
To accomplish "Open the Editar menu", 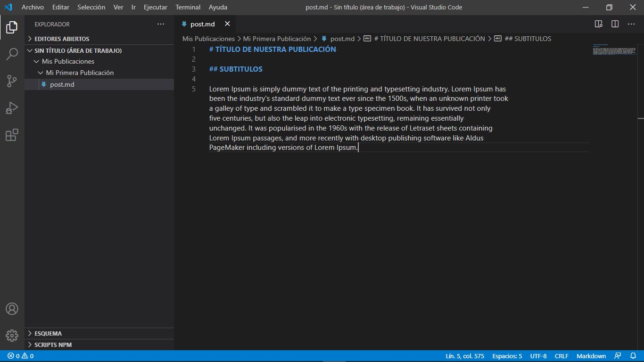I will pyautogui.click(x=61, y=7).
